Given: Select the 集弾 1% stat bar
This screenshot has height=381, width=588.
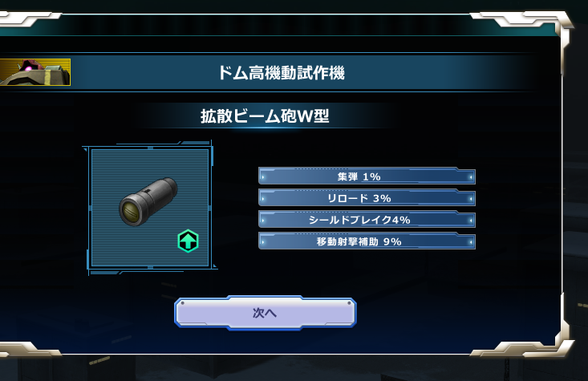Looking at the screenshot, I should click(367, 176).
